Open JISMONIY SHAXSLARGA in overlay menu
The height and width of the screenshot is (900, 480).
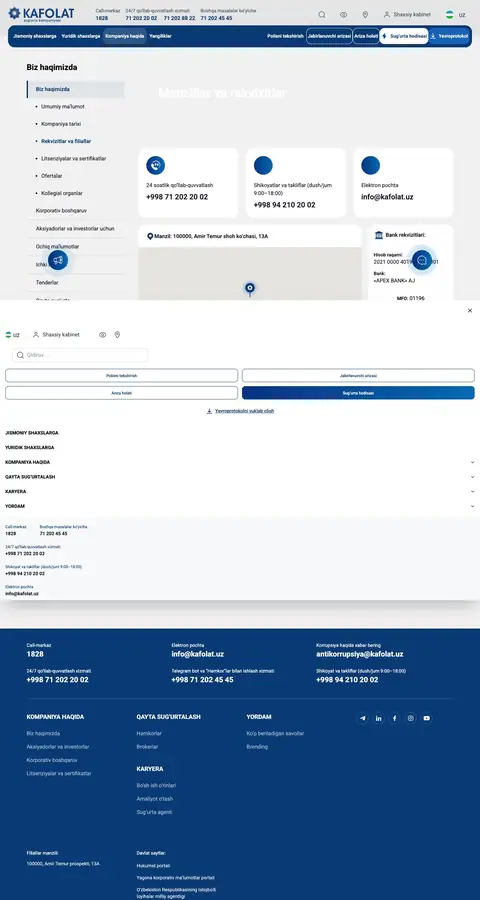coord(32,433)
